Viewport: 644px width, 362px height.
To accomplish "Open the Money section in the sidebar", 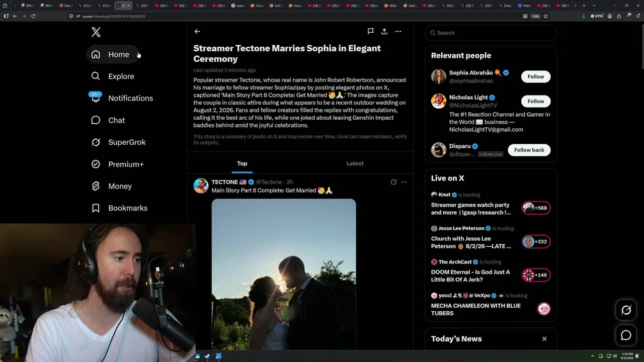I will pyautogui.click(x=111, y=186).
